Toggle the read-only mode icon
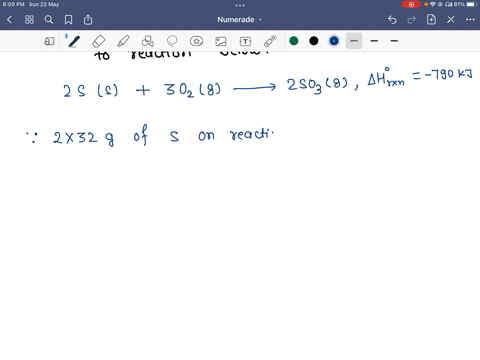Screen dimensions: 480x360 (49, 41)
